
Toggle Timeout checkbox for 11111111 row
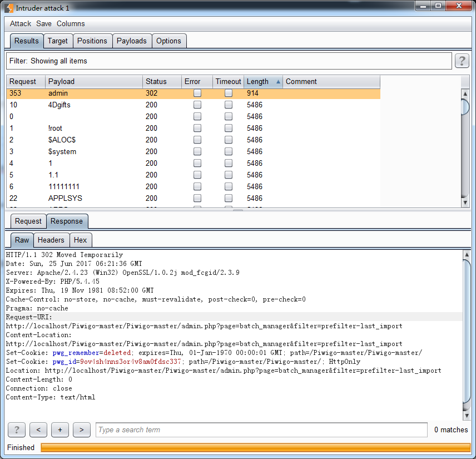(229, 186)
